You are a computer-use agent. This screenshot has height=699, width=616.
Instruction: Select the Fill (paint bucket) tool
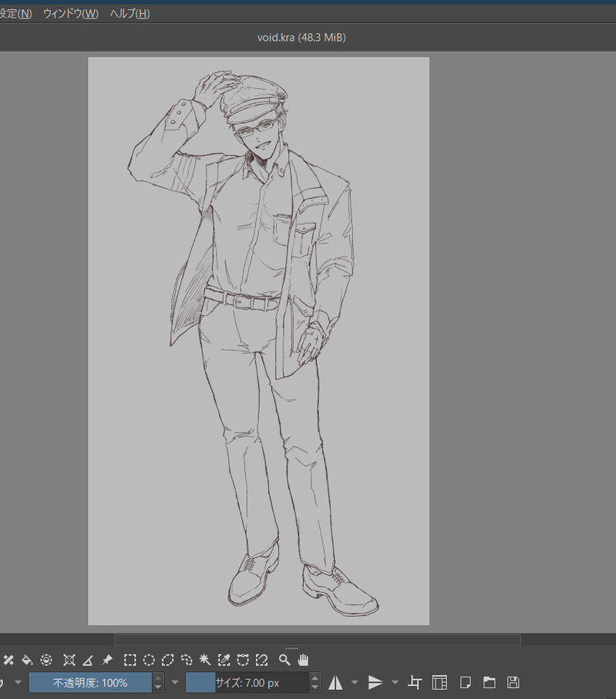click(x=27, y=660)
